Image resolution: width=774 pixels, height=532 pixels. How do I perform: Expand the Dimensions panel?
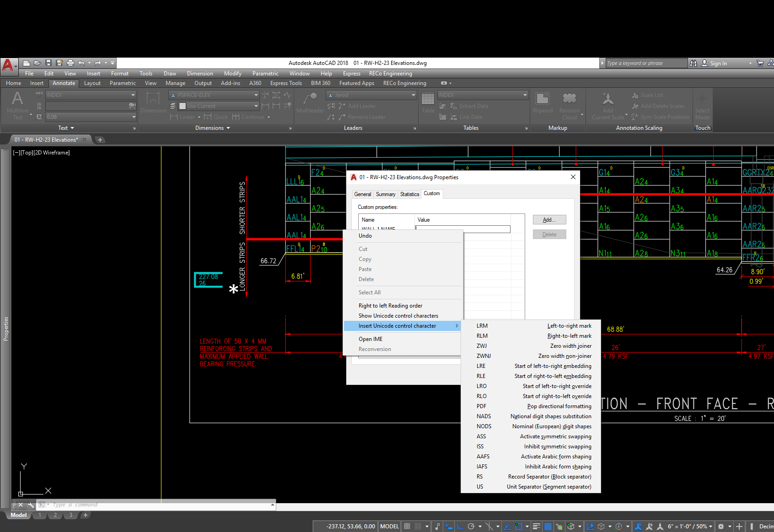tap(290, 128)
